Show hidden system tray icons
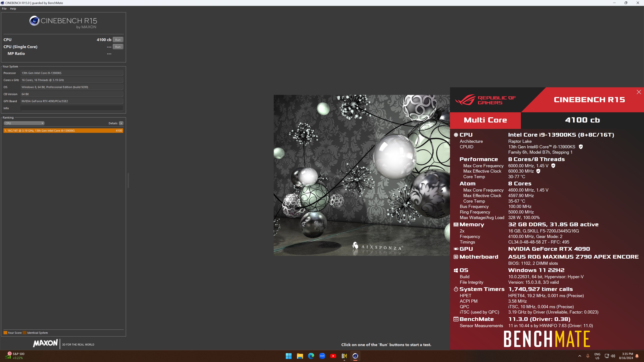The image size is (644, 362). click(580, 356)
